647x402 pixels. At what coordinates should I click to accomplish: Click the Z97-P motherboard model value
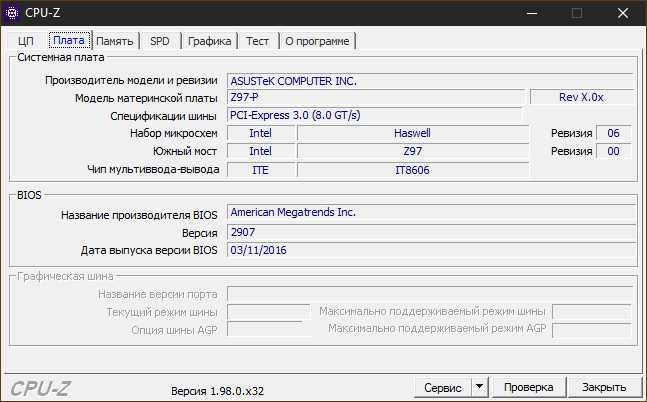375,98
